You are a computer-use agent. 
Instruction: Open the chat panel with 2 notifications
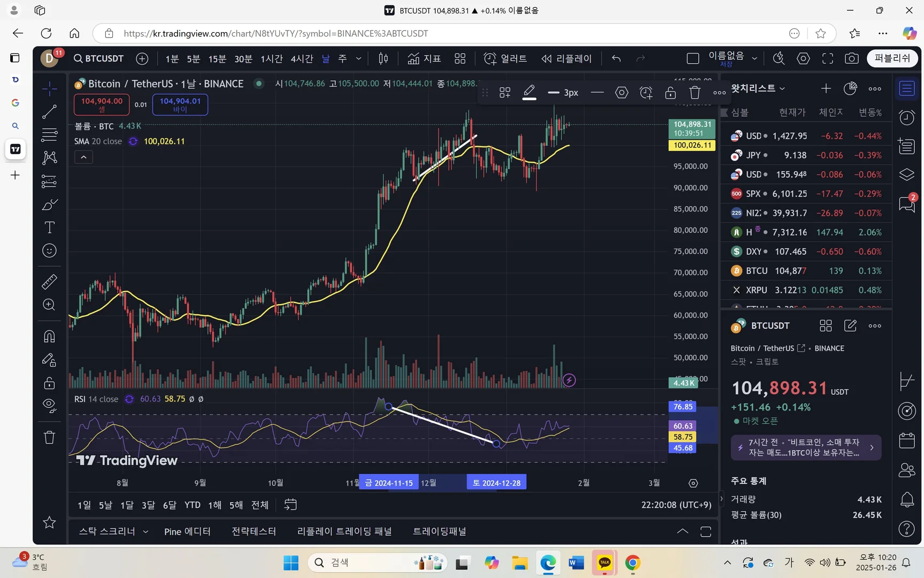[907, 204]
